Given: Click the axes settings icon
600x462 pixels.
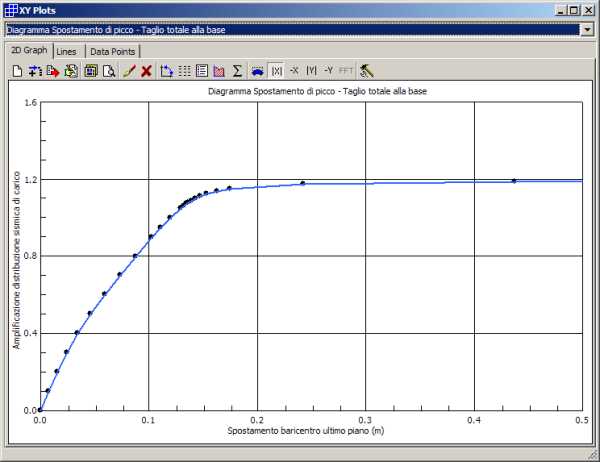Looking at the screenshot, I should (x=167, y=71).
